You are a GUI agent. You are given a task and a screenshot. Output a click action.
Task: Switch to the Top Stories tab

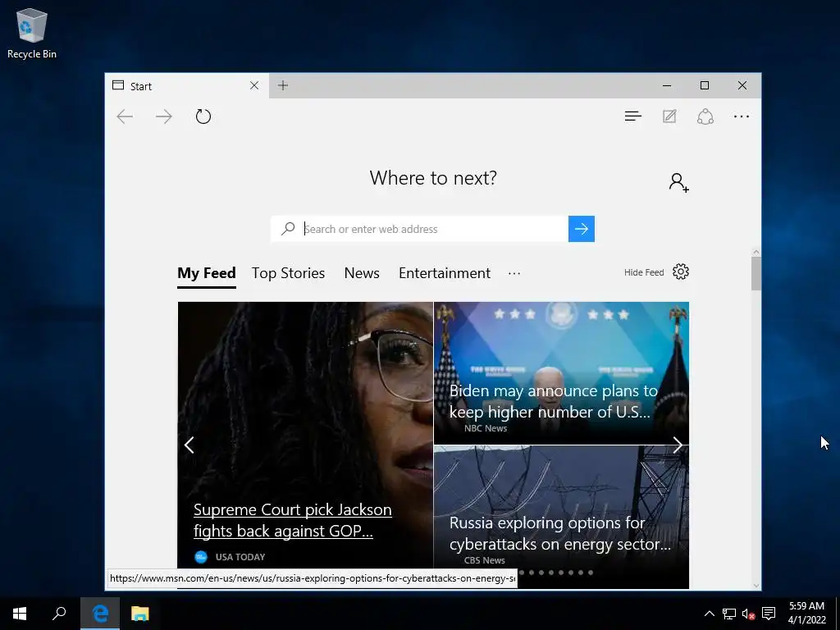click(288, 273)
